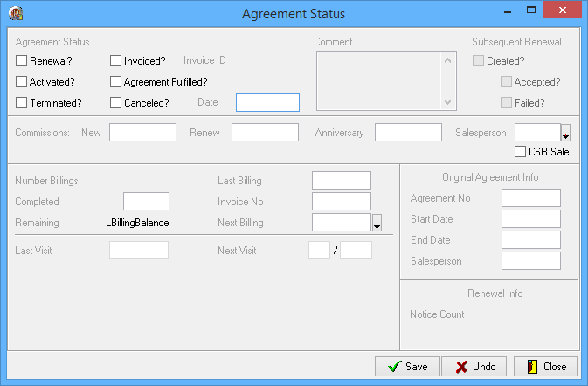Click the Original Agreement Info heading
Screen dimensions: 588x386
point(490,177)
